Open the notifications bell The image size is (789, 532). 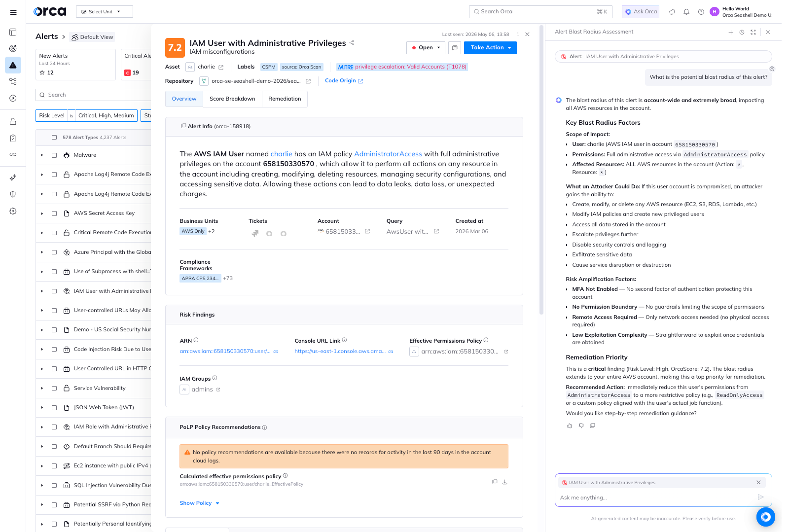pos(686,12)
